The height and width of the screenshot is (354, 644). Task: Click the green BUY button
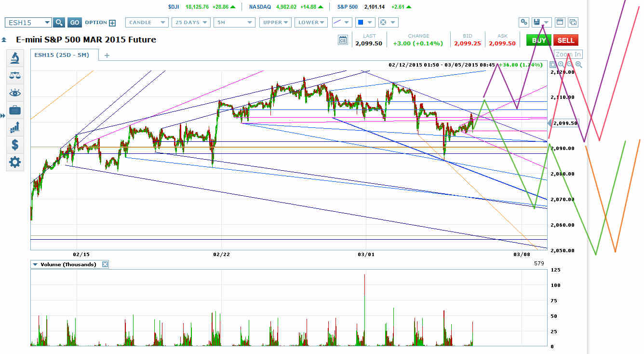(538, 41)
